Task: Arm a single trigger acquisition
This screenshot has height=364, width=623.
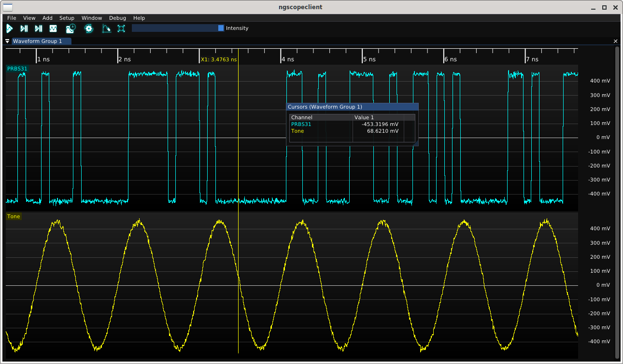Action: click(24, 28)
